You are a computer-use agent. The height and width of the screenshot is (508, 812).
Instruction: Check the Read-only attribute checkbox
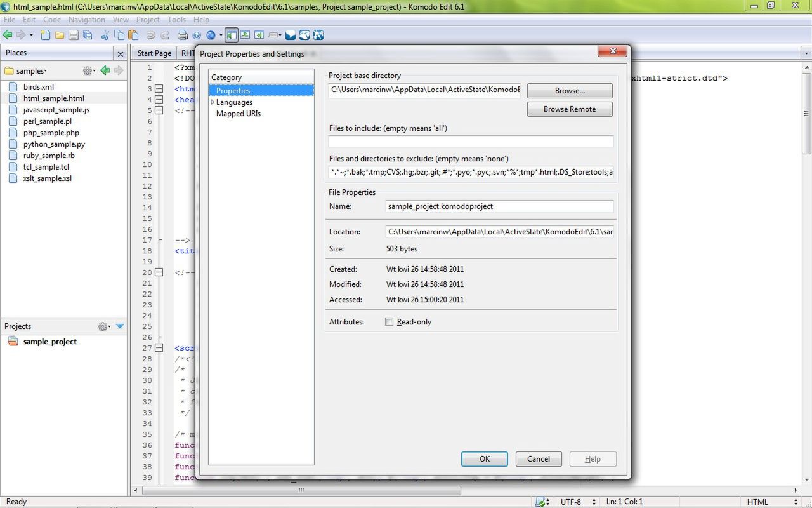click(x=389, y=322)
